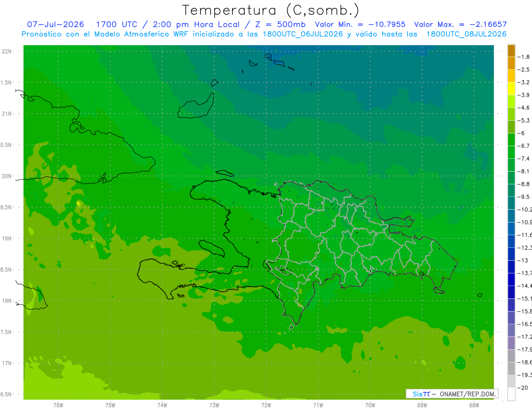
Task: Click the "75W" longitude label
Action: [110, 405]
